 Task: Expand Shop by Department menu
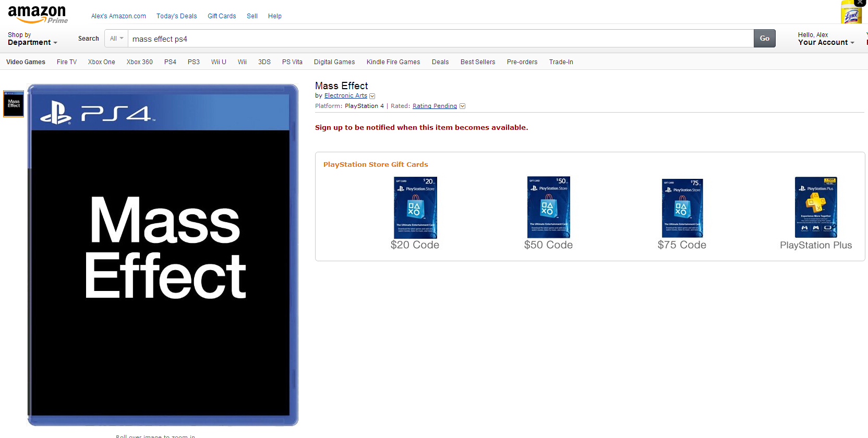click(x=32, y=39)
